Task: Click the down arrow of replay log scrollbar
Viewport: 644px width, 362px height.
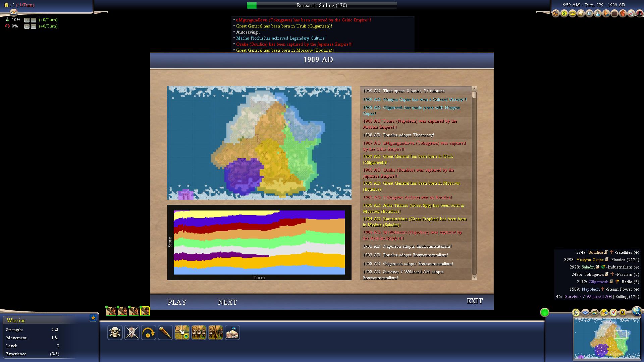Action: pyautogui.click(x=474, y=278)
